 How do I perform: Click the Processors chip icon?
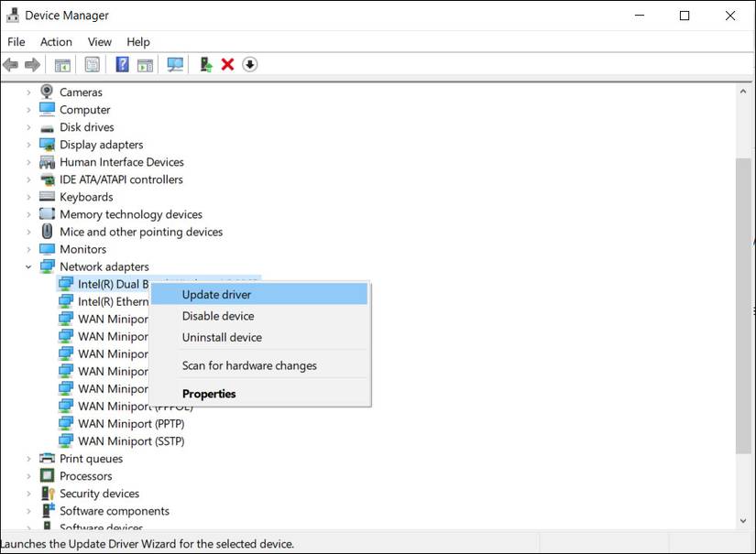coord(47,475)
